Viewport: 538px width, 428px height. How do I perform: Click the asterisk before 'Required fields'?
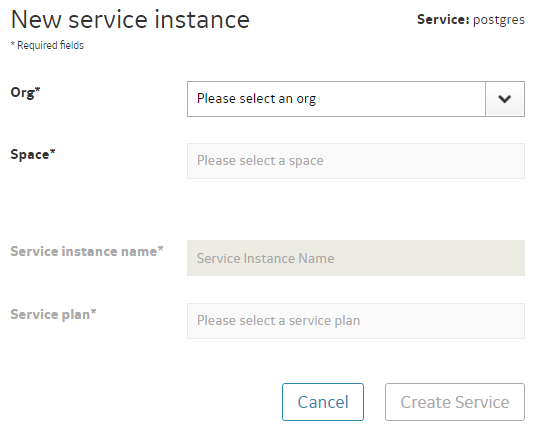coord(13,43)
